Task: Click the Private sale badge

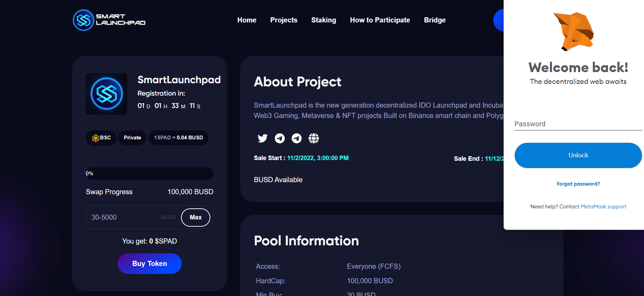Action: click(132, 138)
